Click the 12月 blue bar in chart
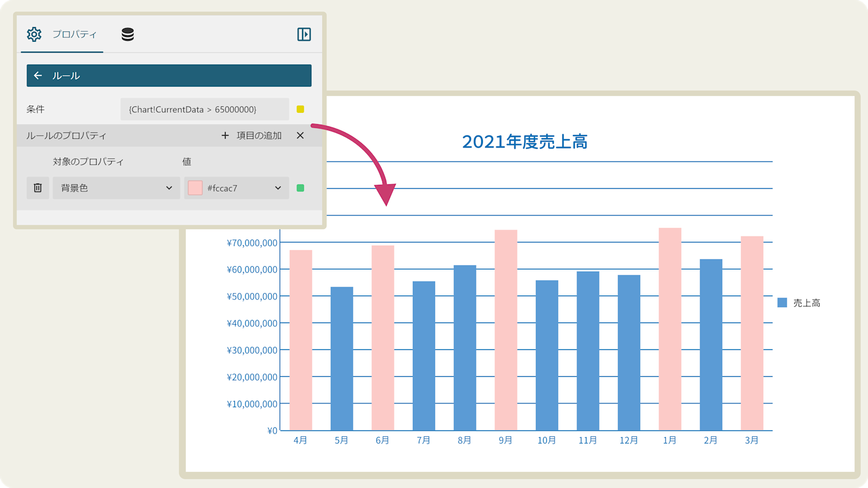 [x=629, y=352]
